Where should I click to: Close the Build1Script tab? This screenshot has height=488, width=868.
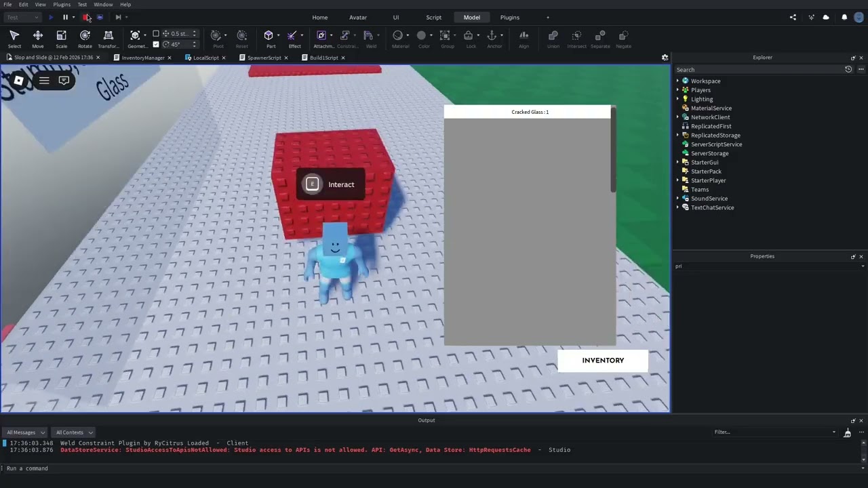click(x=343, y=58)
